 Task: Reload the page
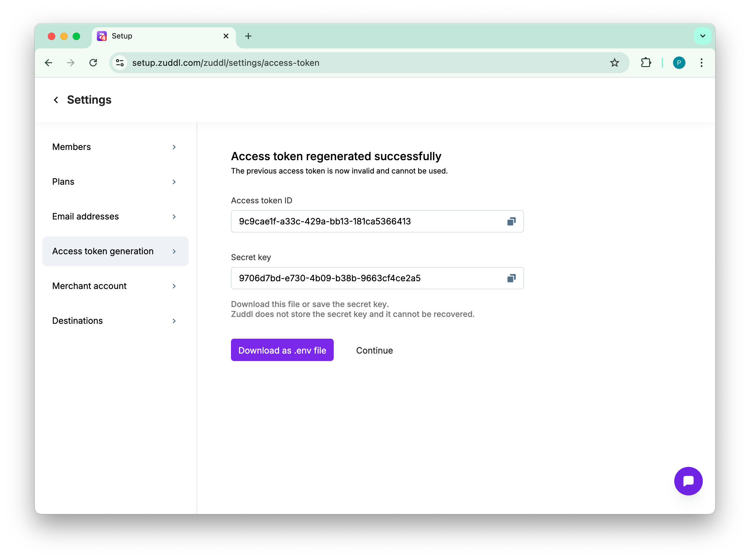pos(93,63)
